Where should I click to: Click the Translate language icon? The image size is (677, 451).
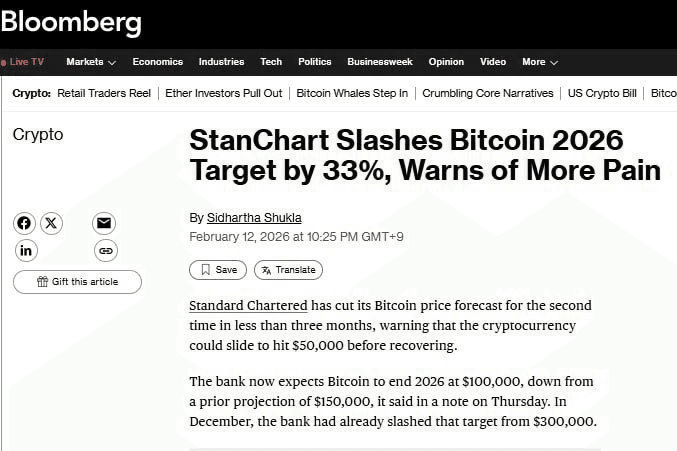point(266,270)
